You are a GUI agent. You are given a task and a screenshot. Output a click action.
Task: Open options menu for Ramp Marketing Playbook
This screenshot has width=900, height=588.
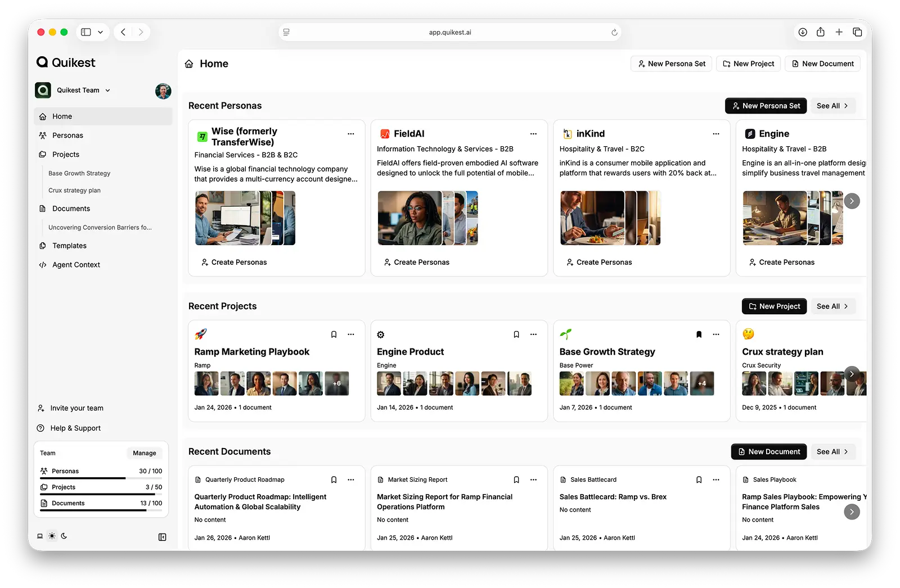tap(351, 334)
